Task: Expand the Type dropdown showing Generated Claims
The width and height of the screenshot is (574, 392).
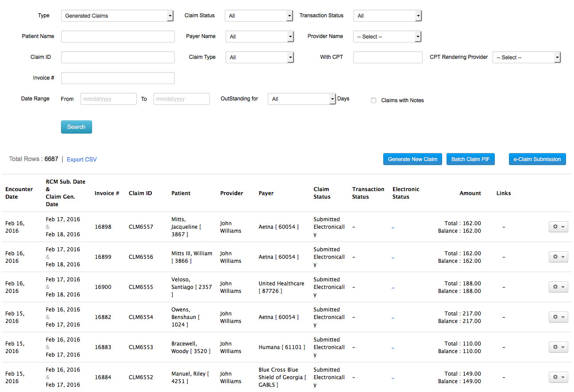Action: click(117, 16)
